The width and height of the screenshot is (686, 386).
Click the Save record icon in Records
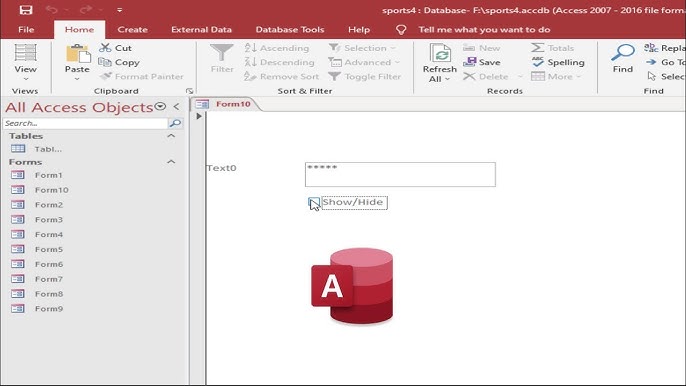(x=469, y=62)
